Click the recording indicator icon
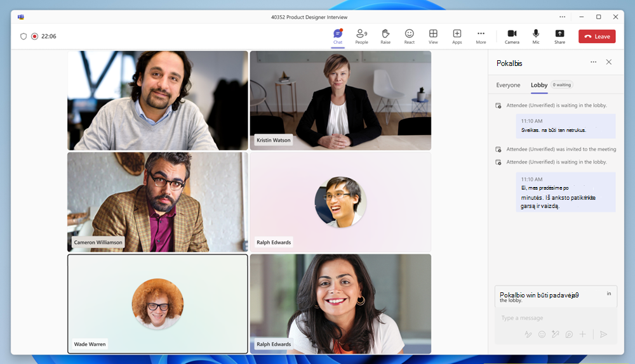Screen dimensions: 635x364 pos(35,36)
